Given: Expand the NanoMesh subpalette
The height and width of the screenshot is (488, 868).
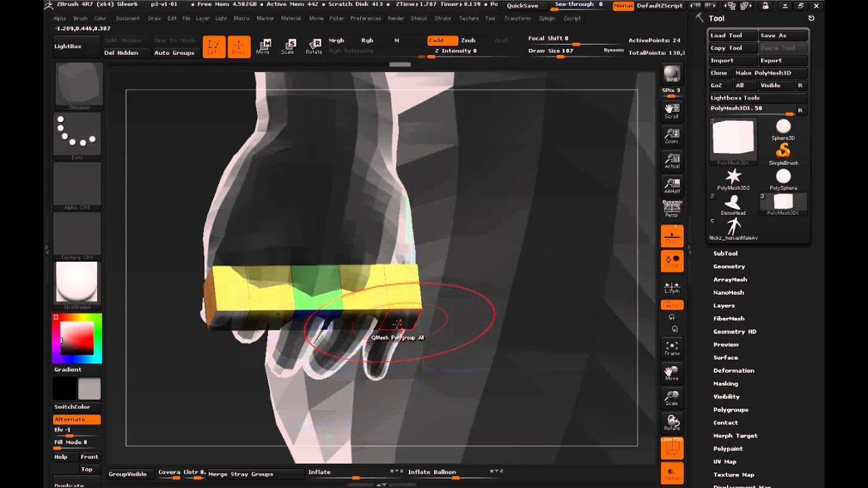Looking at the screenshot, I should click(x=728, y=292).
